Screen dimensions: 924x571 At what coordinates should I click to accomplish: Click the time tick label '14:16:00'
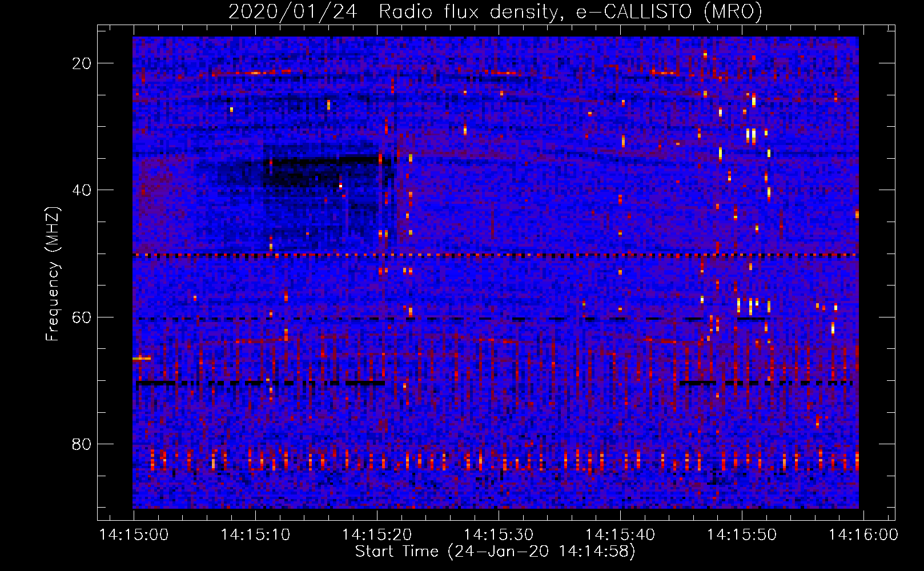tap(863, 535)
